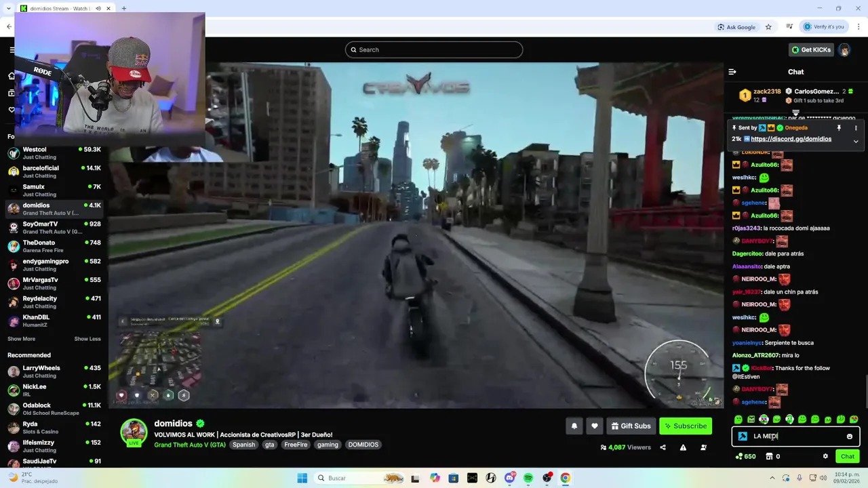Click the Grand Theft Auto V (GTA) category link
Screen dimensions: 868x488
click(190, 445)
